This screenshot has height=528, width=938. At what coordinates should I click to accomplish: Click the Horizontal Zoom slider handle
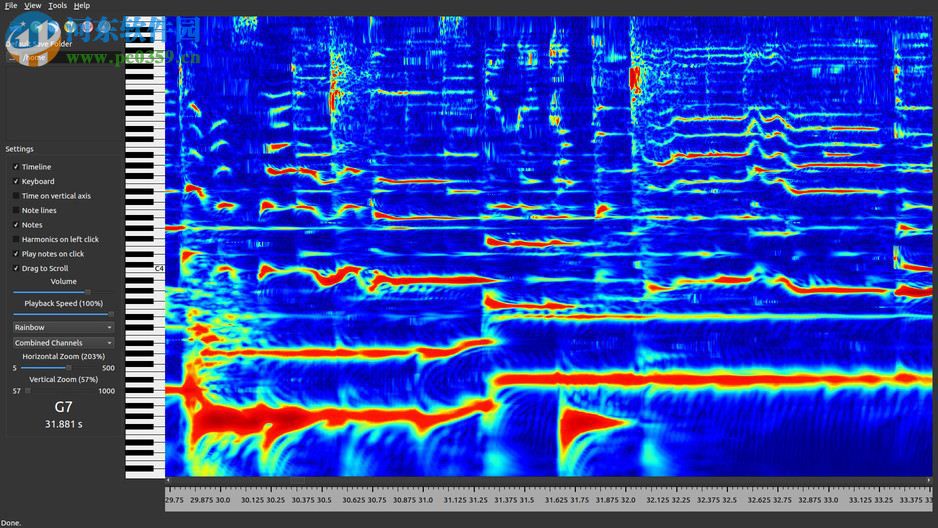click(x=69, y=368)
